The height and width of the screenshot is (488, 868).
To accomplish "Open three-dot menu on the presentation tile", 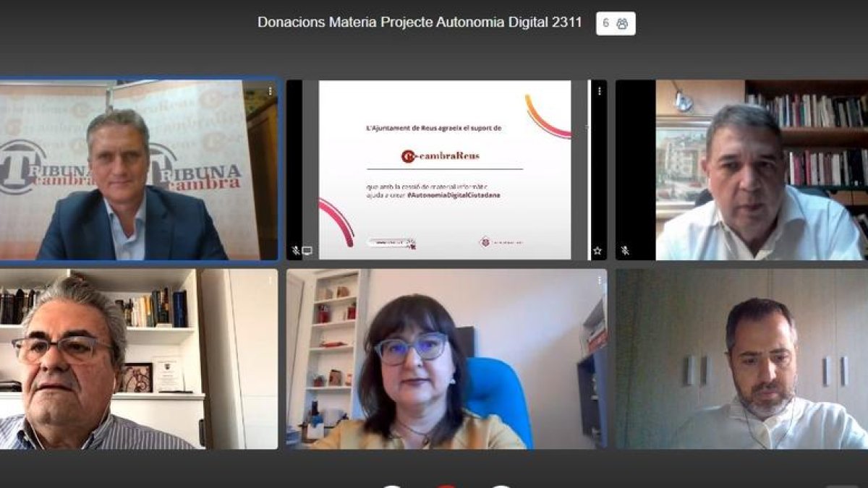I will tap(599, 91).
